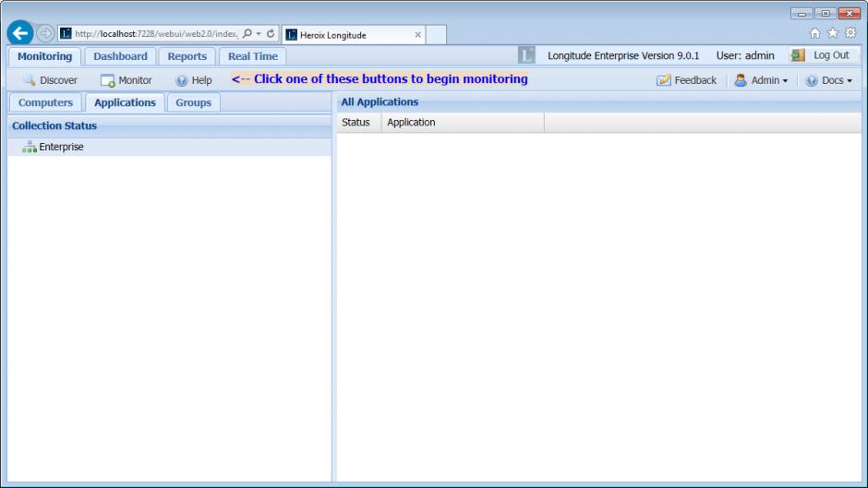Screen dimensions: 868x488
Task: Click the Log Out door icon
Action: 798,55
